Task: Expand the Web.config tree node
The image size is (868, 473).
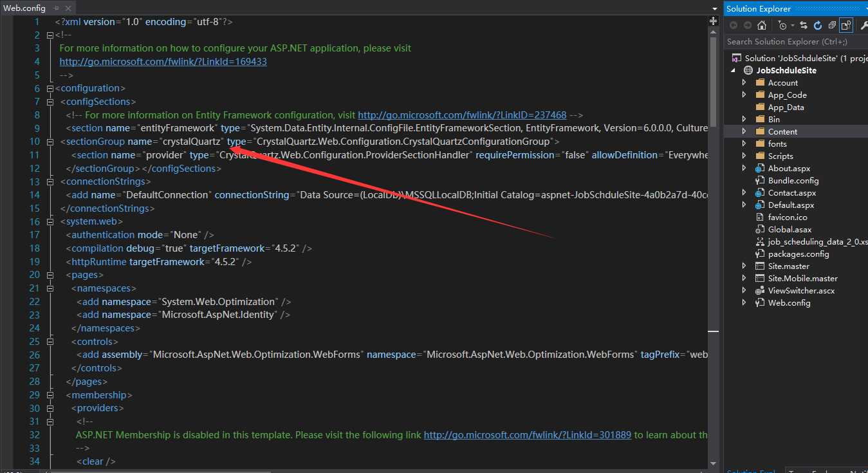Action: 744,302
